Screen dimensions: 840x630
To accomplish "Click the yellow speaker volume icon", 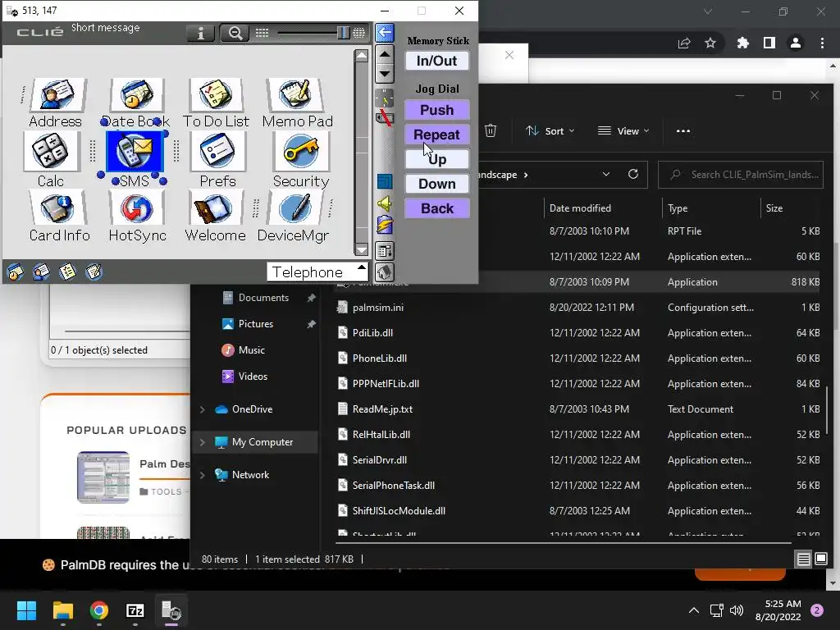I will pos(385,203).
